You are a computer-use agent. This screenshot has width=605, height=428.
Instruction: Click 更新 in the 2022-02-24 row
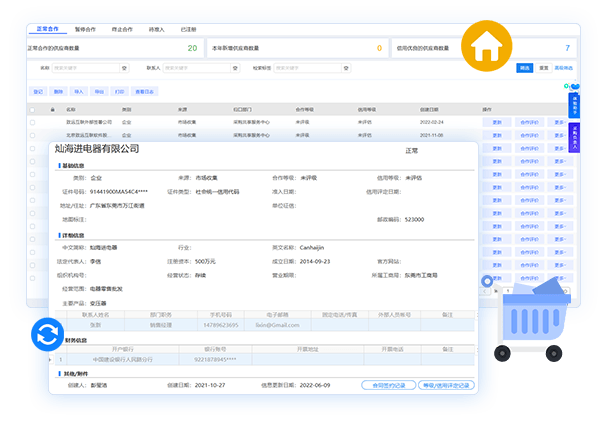pyautogui.click(x=497, y=122)
